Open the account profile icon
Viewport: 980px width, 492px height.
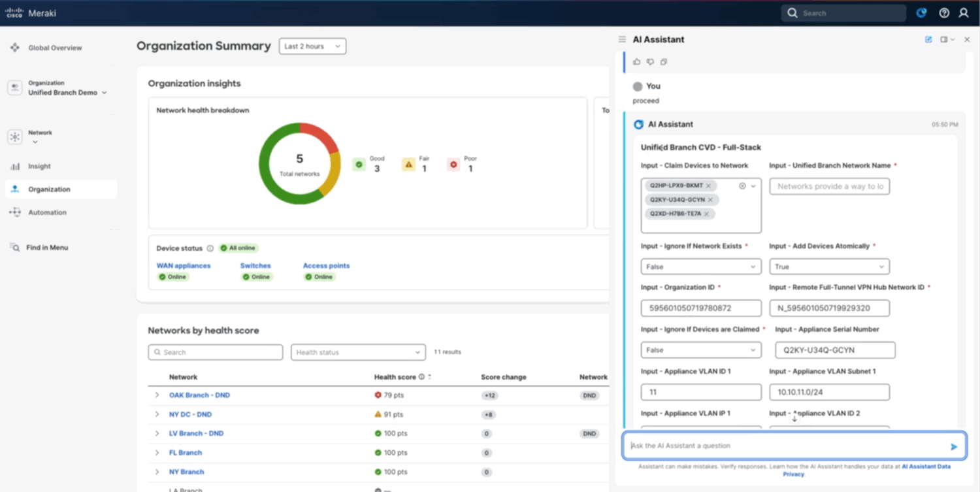click(964, 12)
